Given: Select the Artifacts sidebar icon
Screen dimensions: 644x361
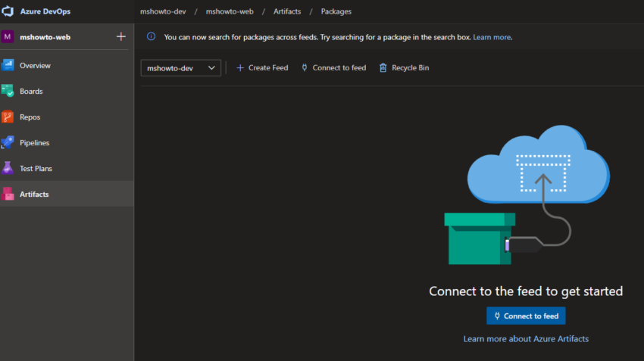Looking at the screenshot, I should (8, 195).
